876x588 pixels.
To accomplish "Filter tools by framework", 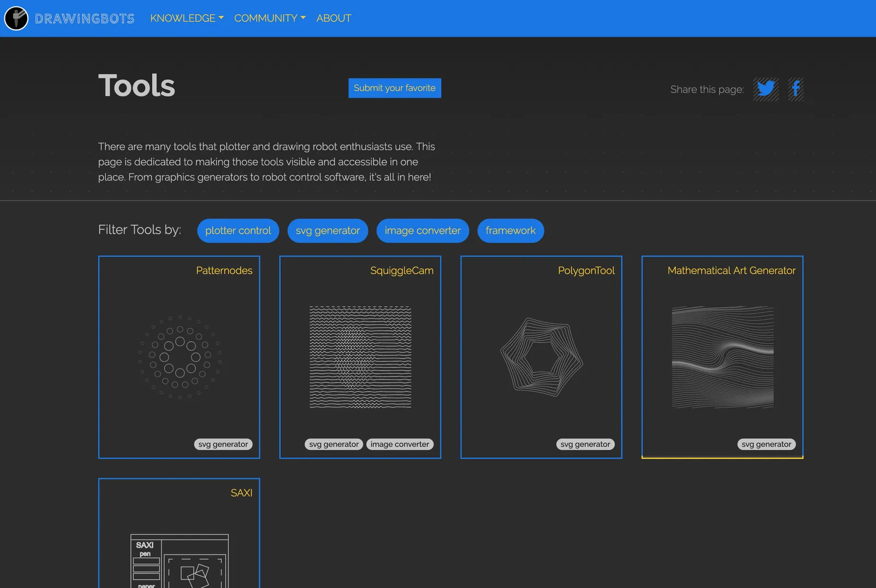I will [x=511, y=230].
